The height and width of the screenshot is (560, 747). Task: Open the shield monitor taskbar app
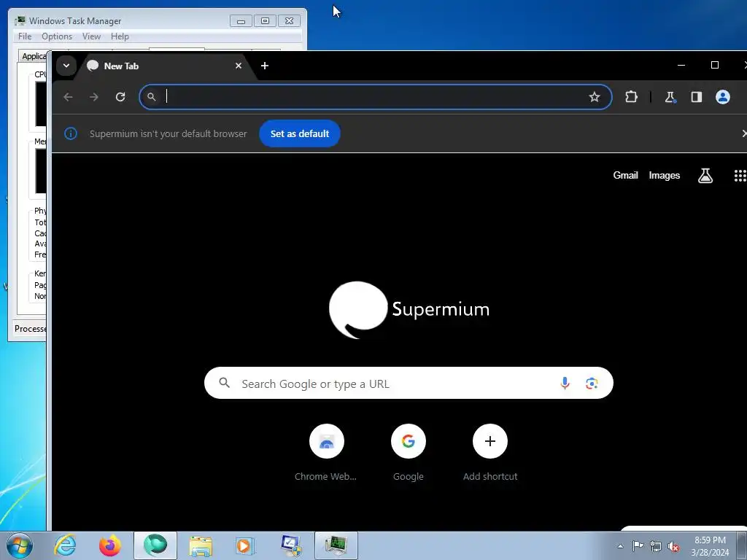click(x=290, y=545)
